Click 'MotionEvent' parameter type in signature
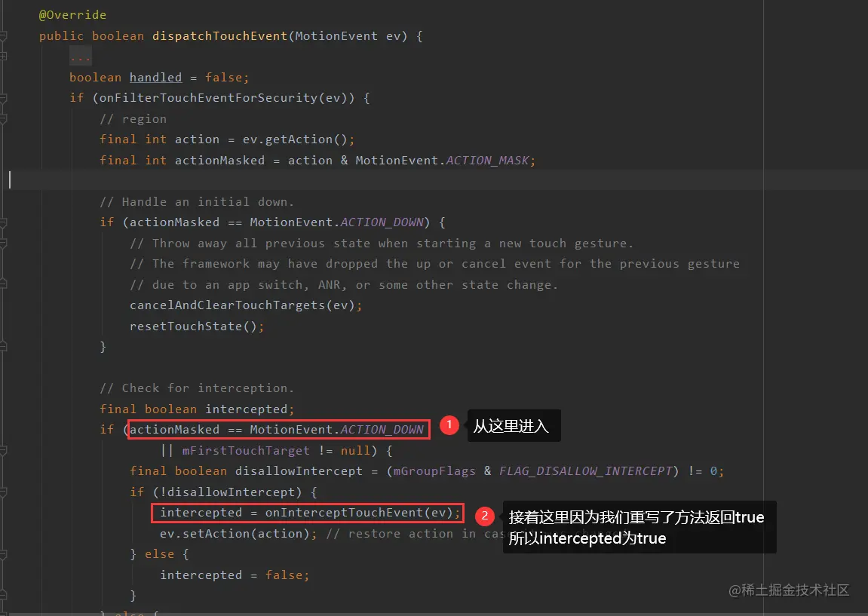The height and width of the screenshot is (616, 868). [336, 36]
